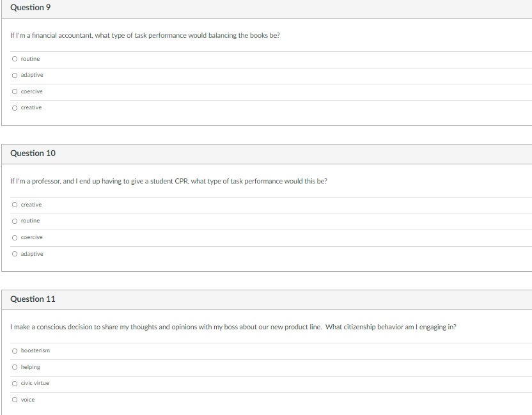The image size is (532, 415).
Task: Click the "voice" option label text
Action: pos(27,399)
